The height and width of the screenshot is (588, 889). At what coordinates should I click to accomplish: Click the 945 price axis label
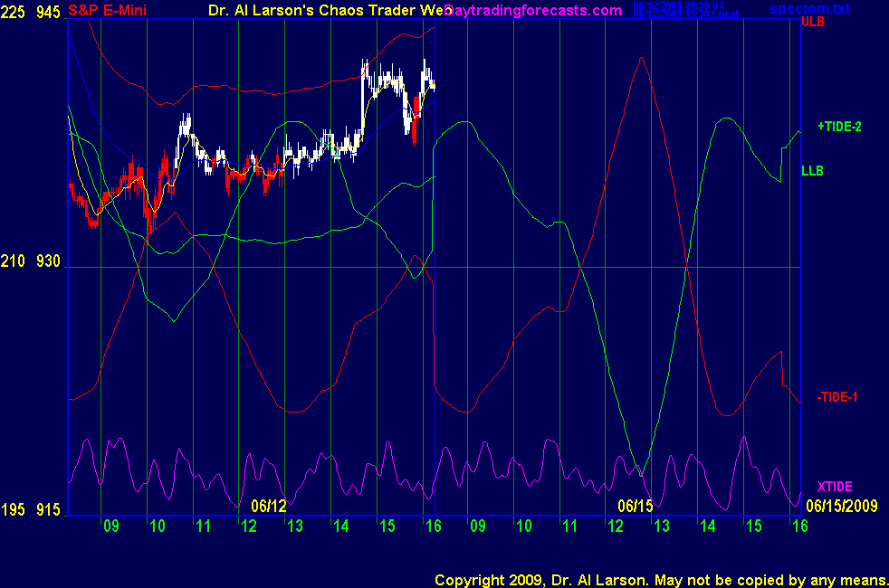[x=48, y=11]
